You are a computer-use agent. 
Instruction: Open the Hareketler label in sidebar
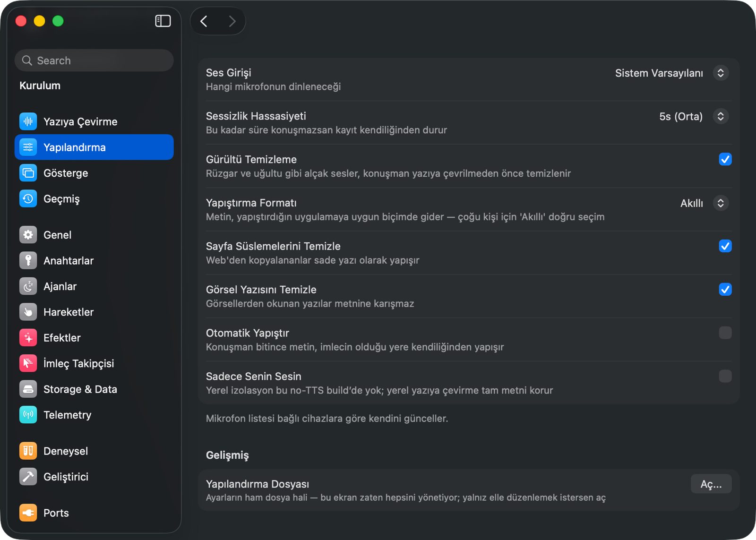[69, 312]
